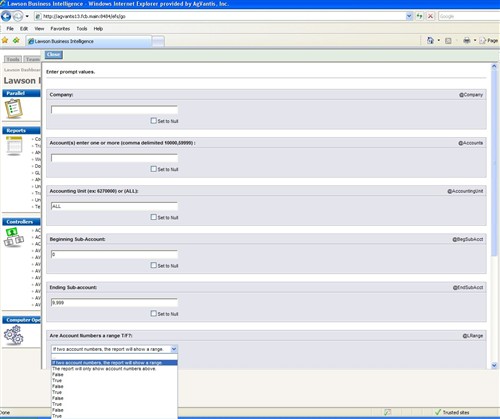Click the Reports section header

point(21,130)
